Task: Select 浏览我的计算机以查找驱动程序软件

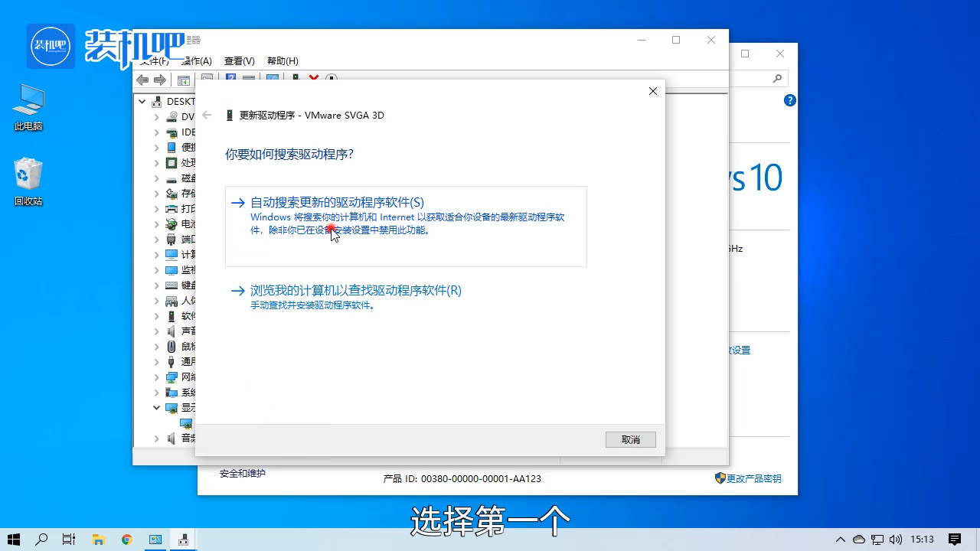Action: (x=354, y=290)
